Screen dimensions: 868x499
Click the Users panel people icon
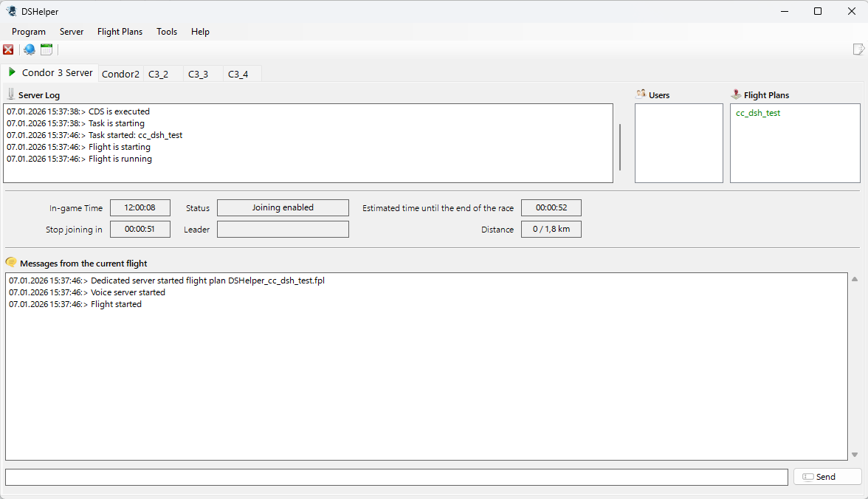pos(641,94)
